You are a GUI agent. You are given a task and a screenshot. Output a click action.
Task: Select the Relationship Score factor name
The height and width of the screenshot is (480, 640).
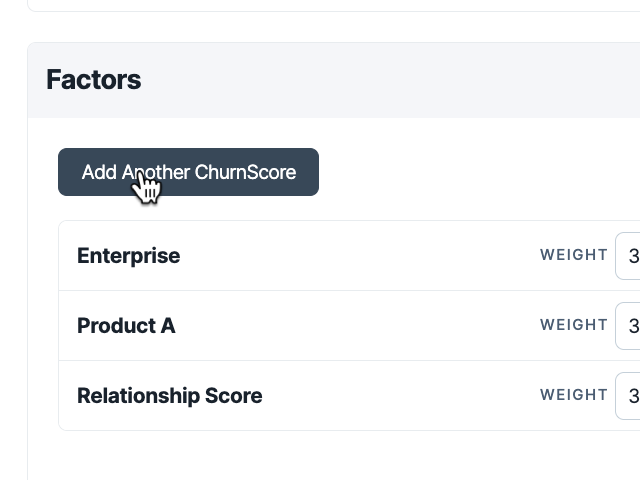pyautogui.click(x=170, y=396)
